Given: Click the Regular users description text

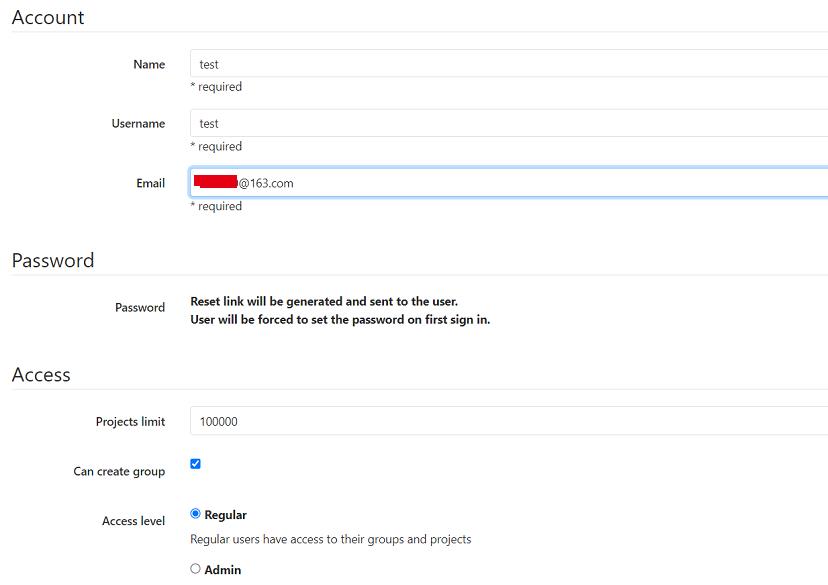Looking at the screenshot, I should [330, 539].
